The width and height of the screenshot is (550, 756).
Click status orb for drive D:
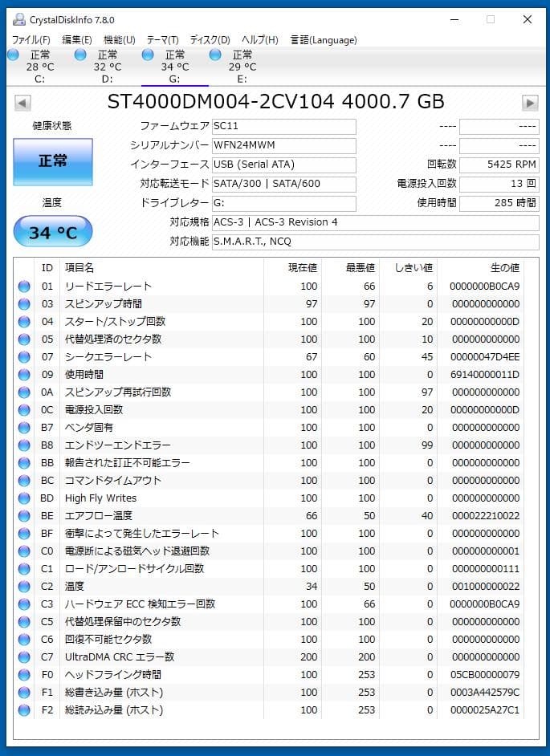(80, 55)
